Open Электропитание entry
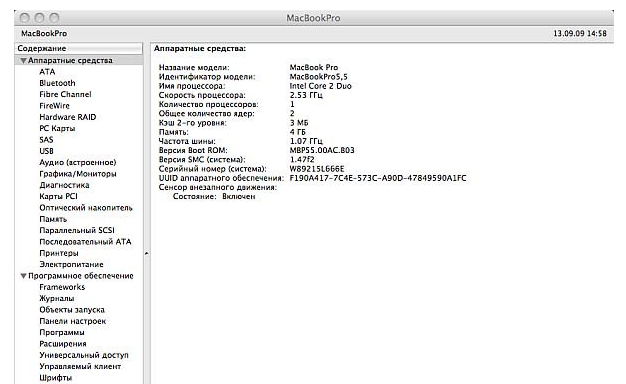The image size is (626, 384). (x=71, y=264)
